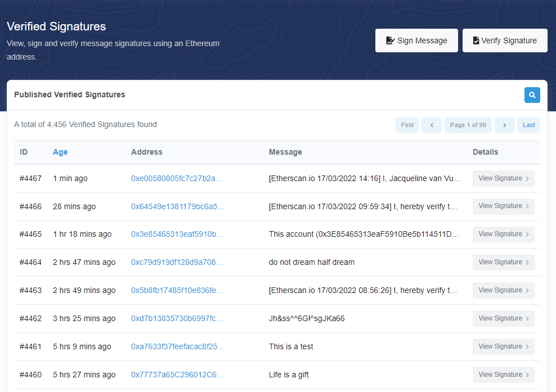556x392 pixels.
Task: View Signature for 'Life is a gift'
Action: click(503, 375)
